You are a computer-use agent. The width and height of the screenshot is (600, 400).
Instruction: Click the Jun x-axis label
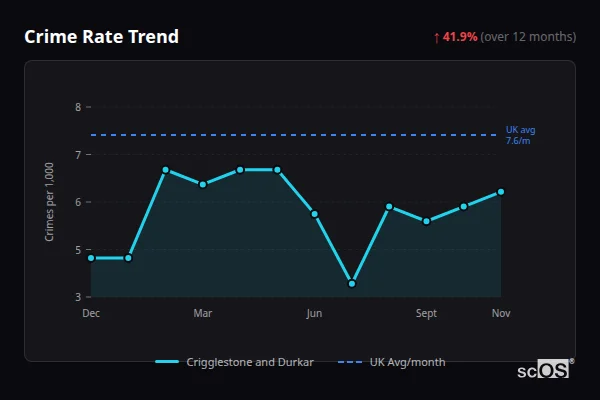point(314,313)
